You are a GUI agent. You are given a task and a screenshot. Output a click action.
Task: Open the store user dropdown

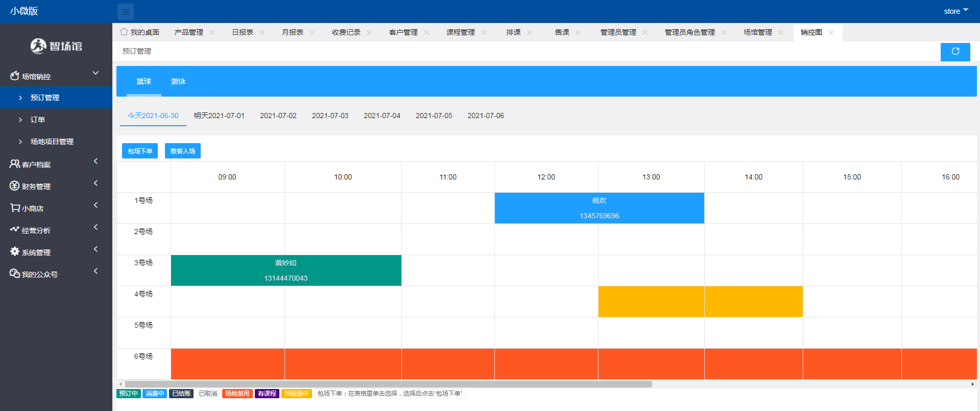[955, 11]
